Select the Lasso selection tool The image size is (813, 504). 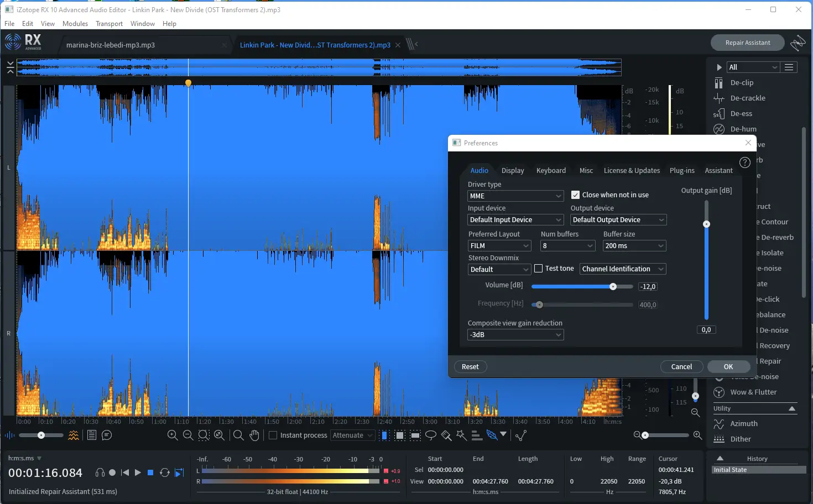click(x=431, y=435)
